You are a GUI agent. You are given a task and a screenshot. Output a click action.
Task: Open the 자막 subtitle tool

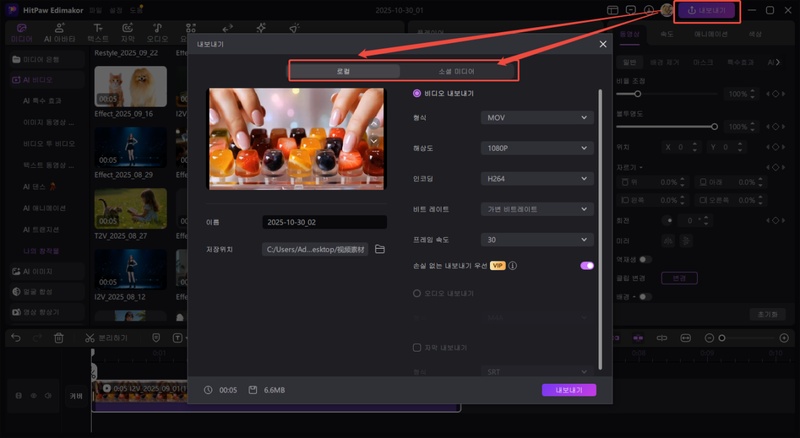tap(128, 33)
